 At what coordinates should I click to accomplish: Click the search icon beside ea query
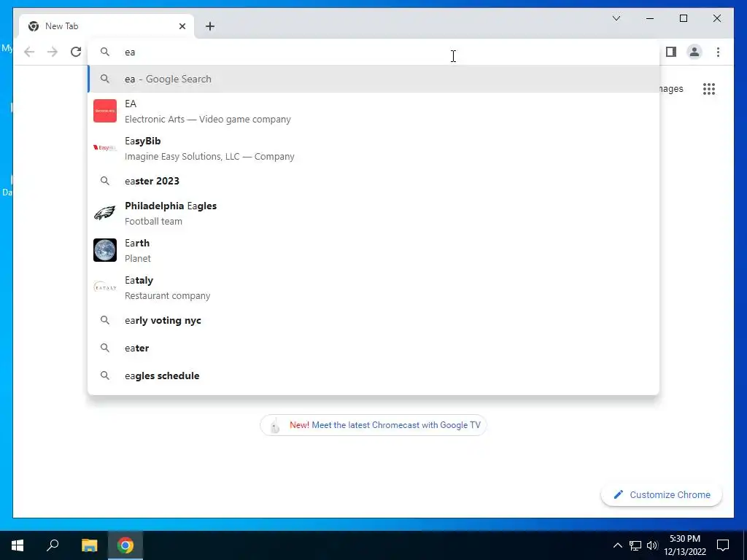105,52
